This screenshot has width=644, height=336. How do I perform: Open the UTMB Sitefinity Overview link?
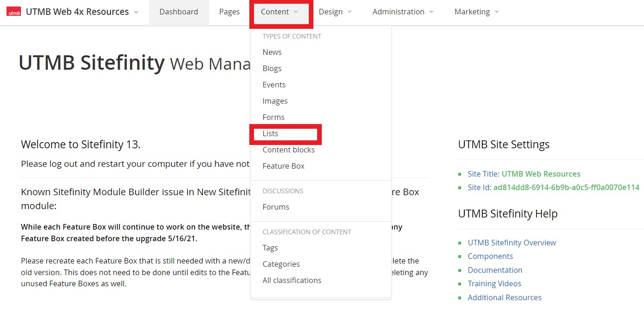click(x=512, y=242)
